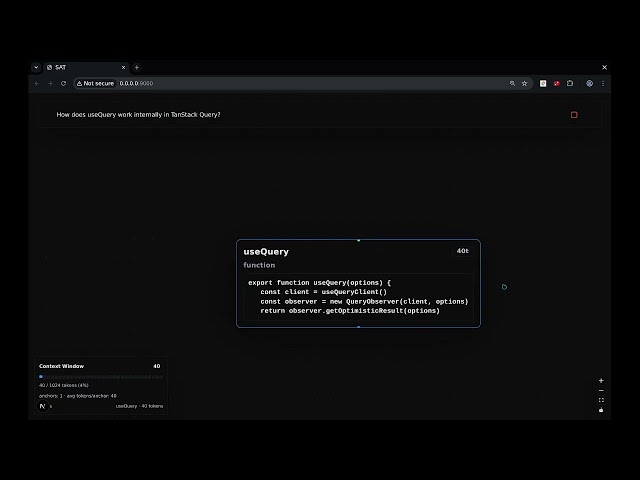Open the white colorful extension icon

(543, 83)
